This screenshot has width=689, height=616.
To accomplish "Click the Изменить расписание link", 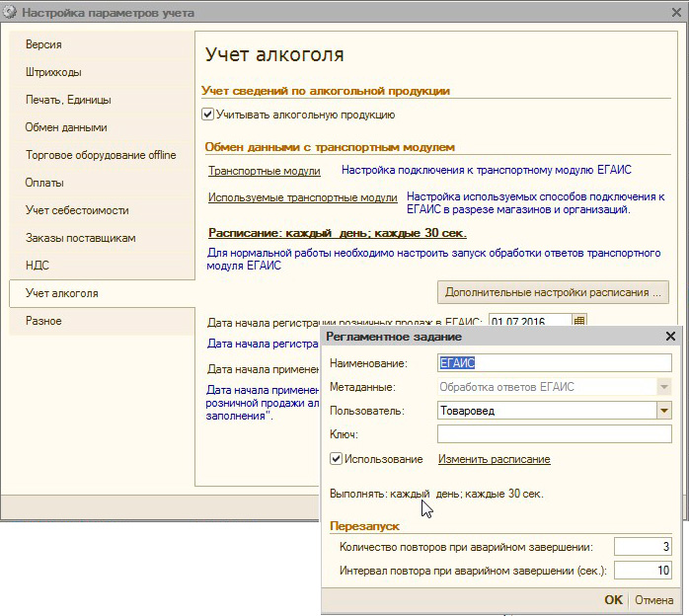I will tap(494, 459).
